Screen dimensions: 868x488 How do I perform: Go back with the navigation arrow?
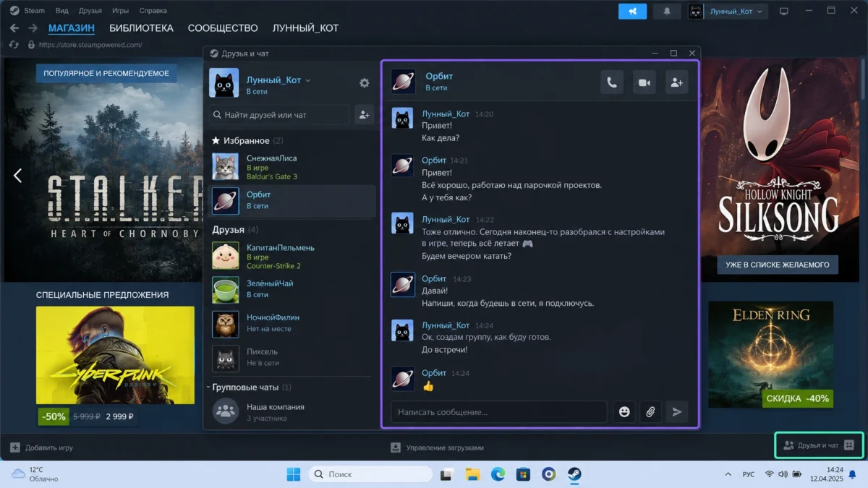[x=14, y=28]
